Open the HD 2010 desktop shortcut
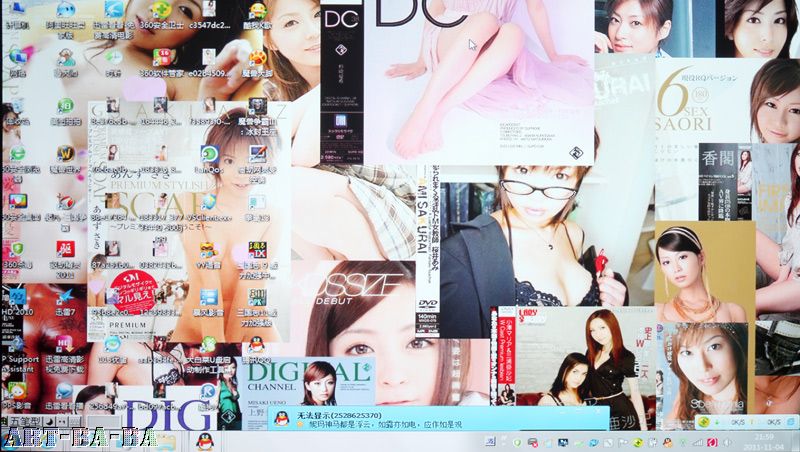This screenshot has width=800, height=452. (x=17, y=301)
